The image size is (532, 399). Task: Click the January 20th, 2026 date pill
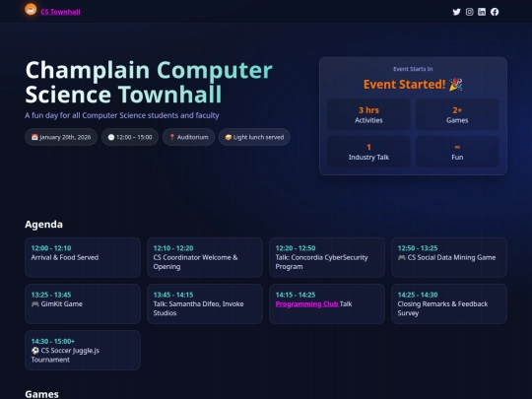tap(61, 137)
